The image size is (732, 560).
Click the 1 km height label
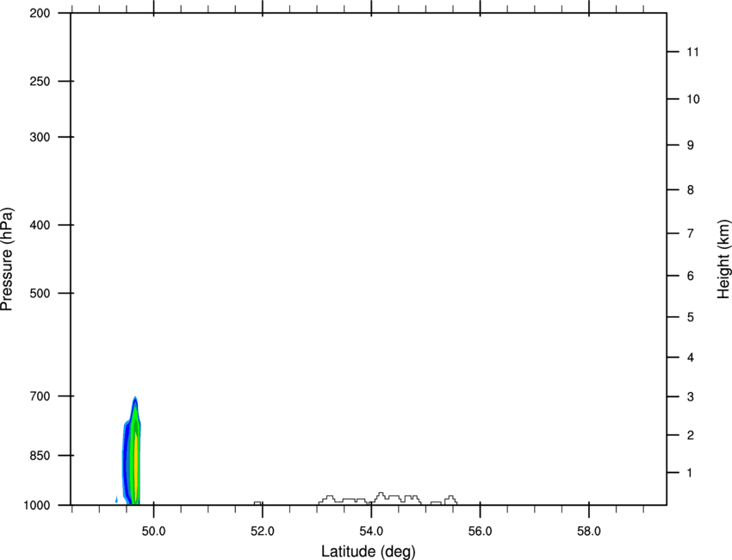690,473
